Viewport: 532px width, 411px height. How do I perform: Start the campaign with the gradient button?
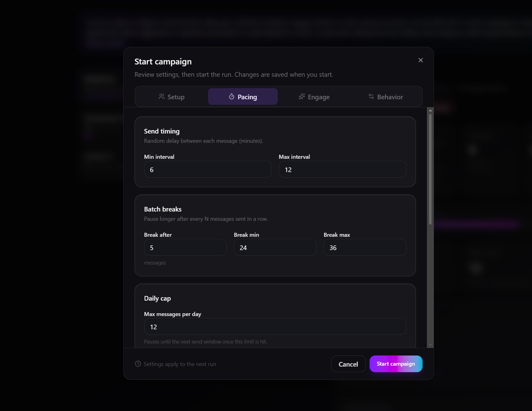point(396,364)
